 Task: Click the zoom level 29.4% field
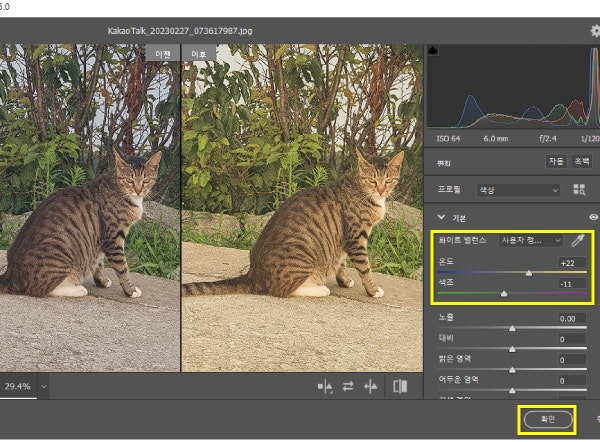point(18,387)
